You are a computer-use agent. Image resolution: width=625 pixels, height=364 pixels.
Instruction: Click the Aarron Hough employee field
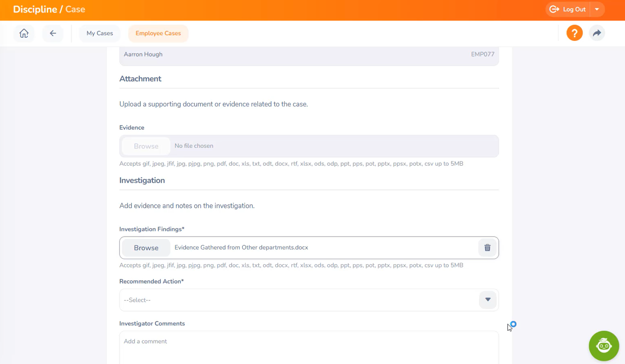(x=143, y=54)
